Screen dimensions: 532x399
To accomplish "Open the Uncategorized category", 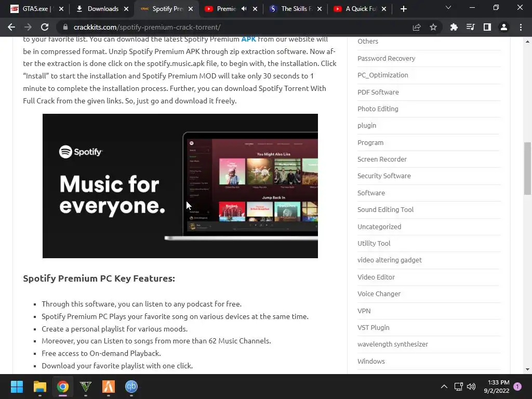I will point(379,227).
